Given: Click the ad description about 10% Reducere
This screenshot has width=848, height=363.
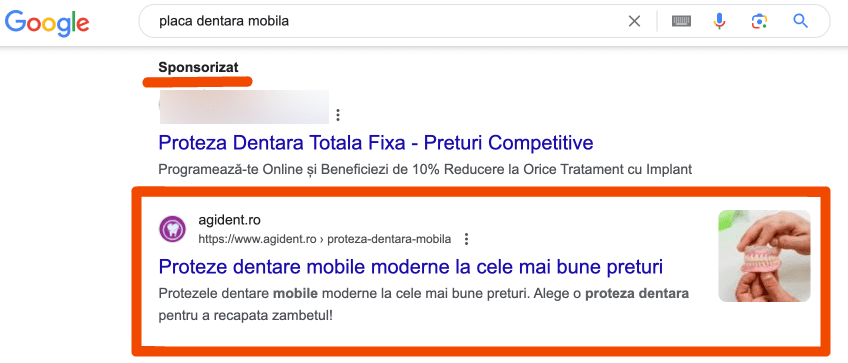Looking at the screenshot, I should click(x=425, y=169).
